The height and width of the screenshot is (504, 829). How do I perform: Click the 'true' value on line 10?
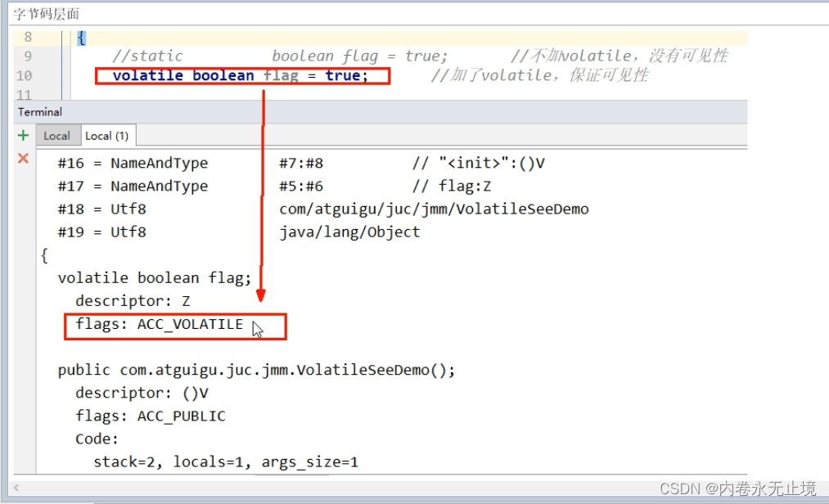342,75
